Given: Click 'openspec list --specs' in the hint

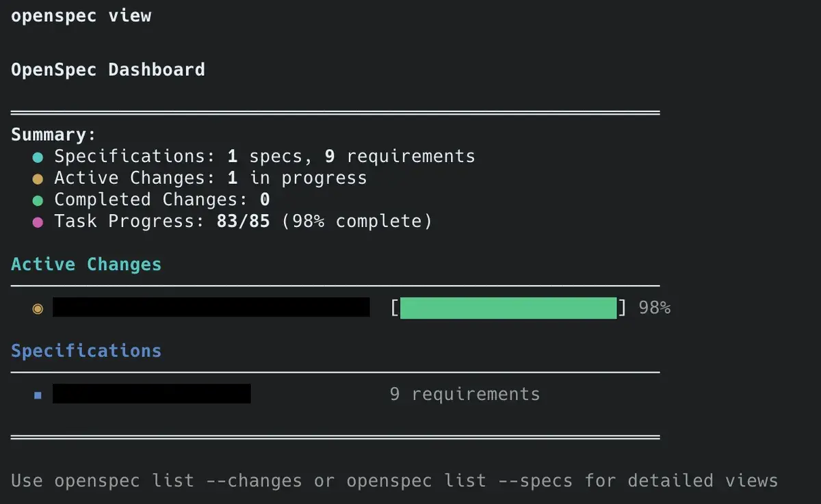Looking at the screenshot, I should [x=460, y=481].
